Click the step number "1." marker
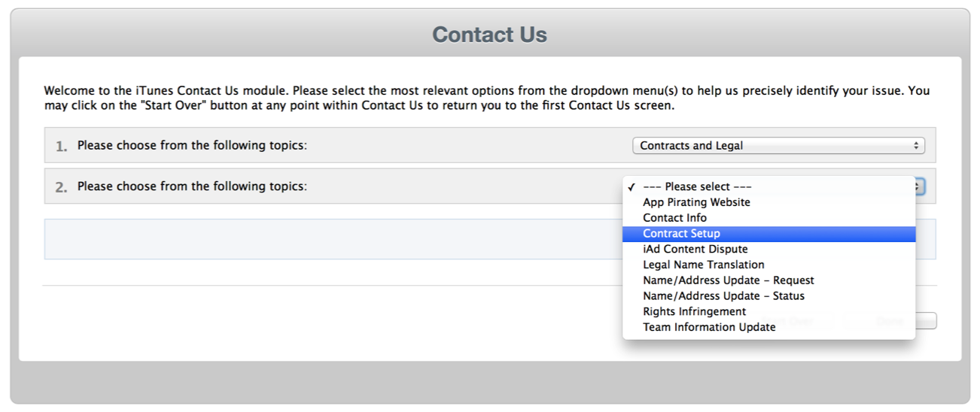Screen dimensions: 980x412 pyautogui.click(x=61, y=147)
